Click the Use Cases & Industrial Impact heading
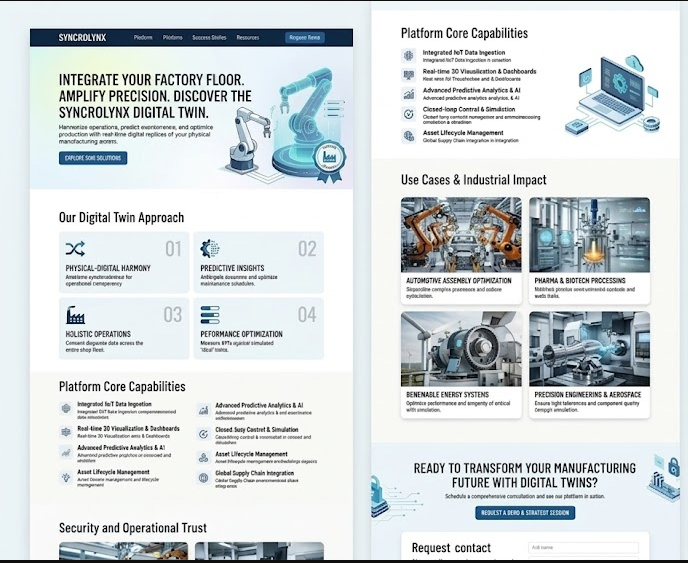Viewport: 688px width, 563px height. pos(473,179)
